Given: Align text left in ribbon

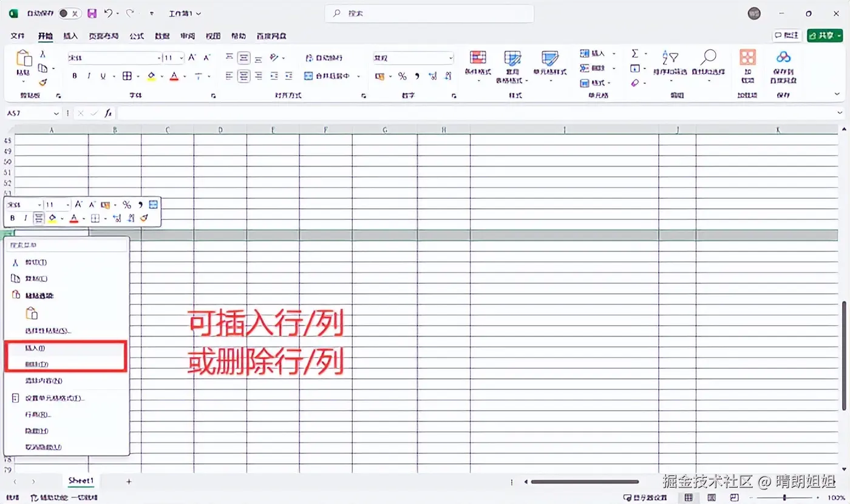Looking at the screenshot, I should coord(229,76).
